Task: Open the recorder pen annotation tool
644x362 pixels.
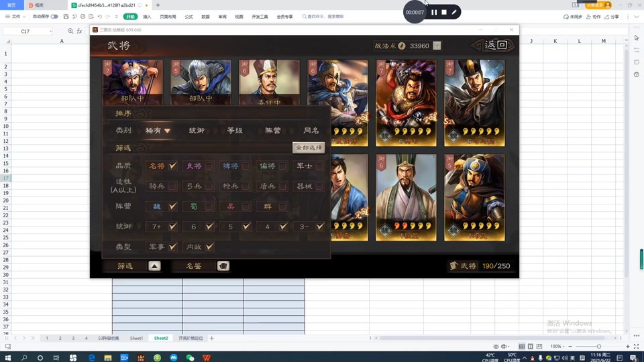Action: pyautogui.click(x=454, y=12)
